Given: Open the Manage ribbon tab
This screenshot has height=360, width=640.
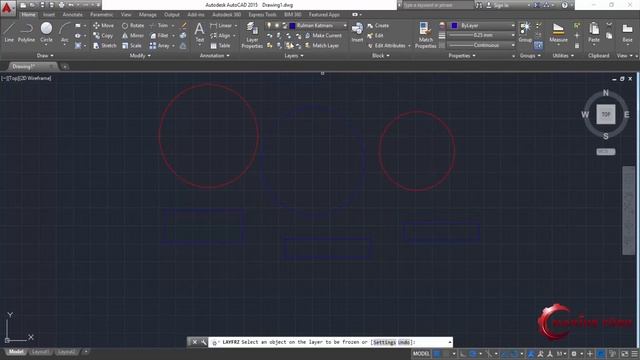Looking at the screenshot, I should point(147,14).
